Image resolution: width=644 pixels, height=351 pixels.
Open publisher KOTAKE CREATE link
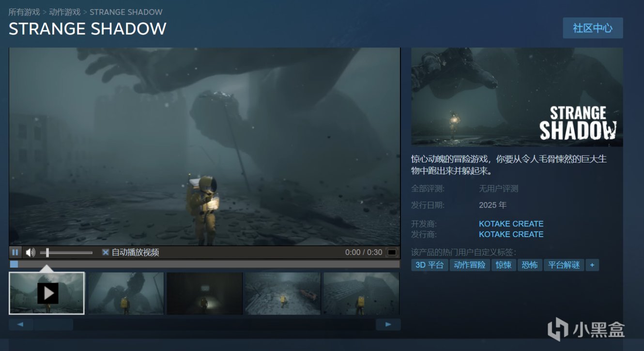point(511,234)
